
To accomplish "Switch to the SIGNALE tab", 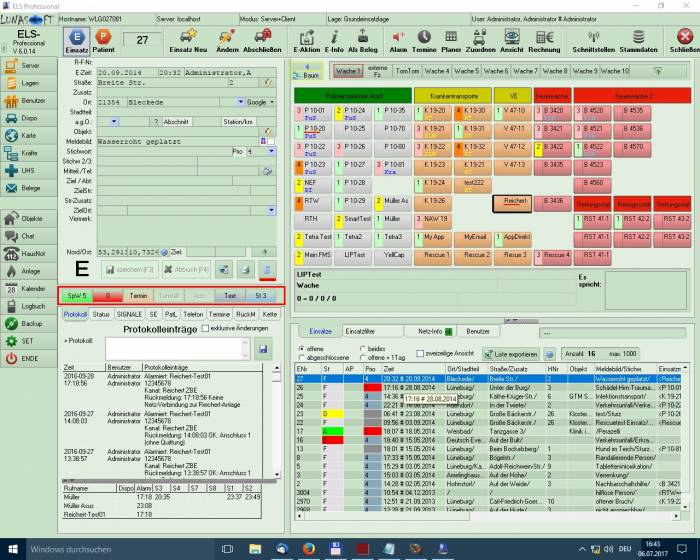I will point(131,314).
